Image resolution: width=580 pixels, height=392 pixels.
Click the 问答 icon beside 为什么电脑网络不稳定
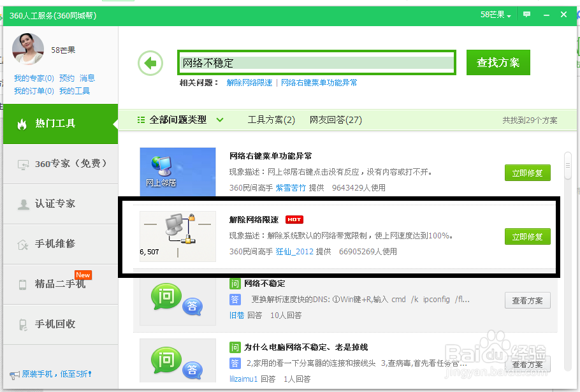click(178, 361)
